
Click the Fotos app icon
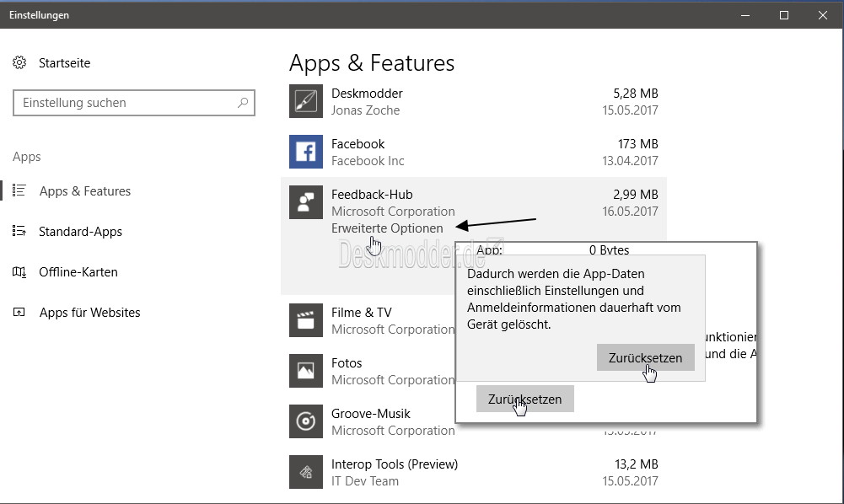pyautogui.click(x=306, y=371)
